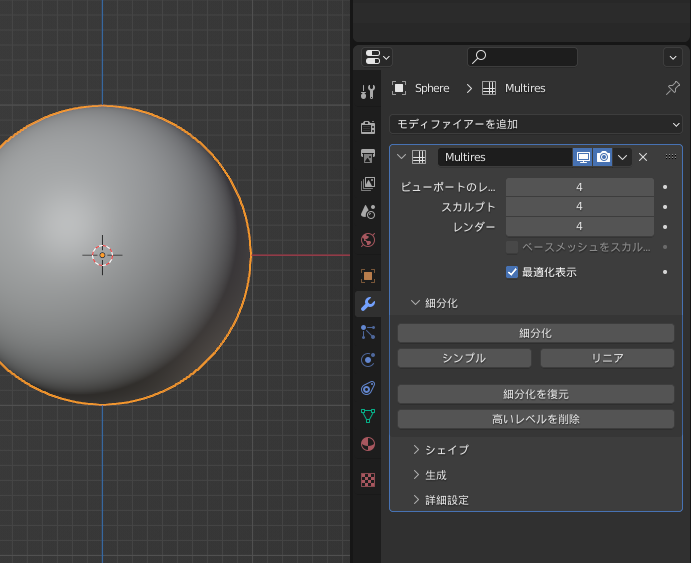Click the 高いレベルを削除 button
This screenshot has height=563, width=691.
click(x=535, y=419)
